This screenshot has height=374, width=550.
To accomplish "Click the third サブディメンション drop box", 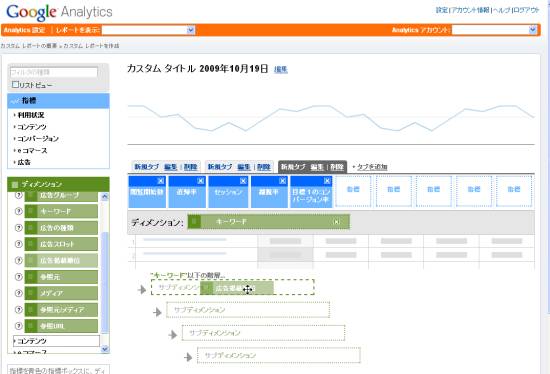I will (x=263, y=333).
